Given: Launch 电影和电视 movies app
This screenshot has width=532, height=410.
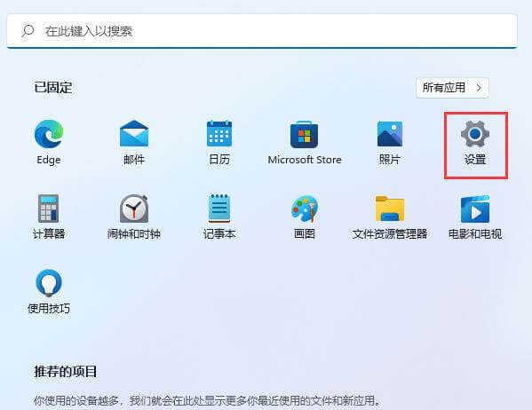Looking at the screenshot, I should coord(475,217).
